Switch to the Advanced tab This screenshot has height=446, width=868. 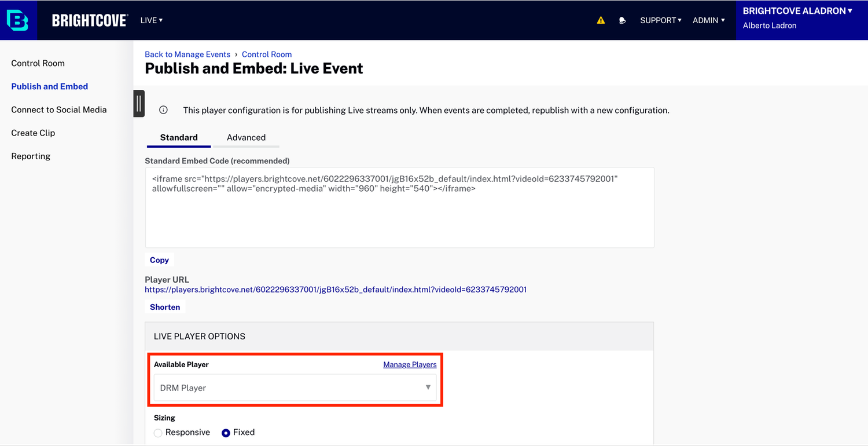(246, 137)
